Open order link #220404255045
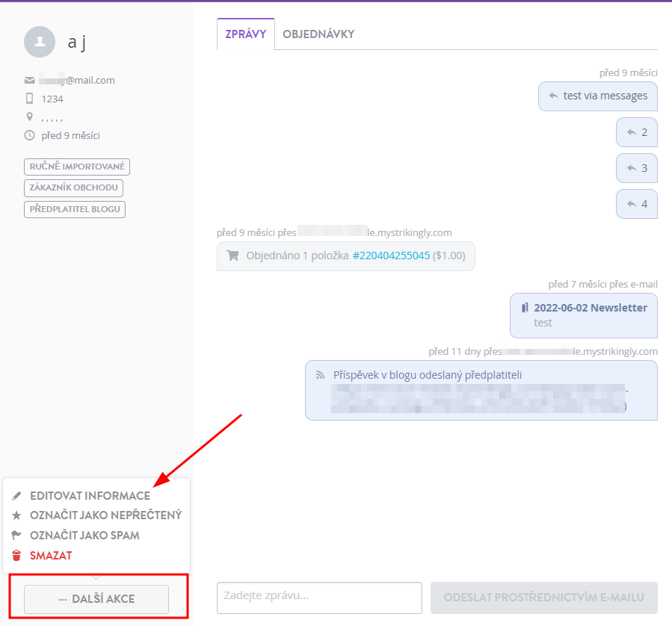The height and width of the screenshot is (626, 672). pyautogui.click(x=391, y=255)
